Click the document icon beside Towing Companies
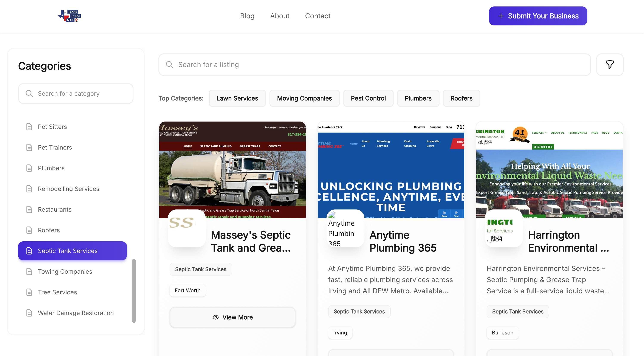The image size is (644, 356). coord(29,271)
